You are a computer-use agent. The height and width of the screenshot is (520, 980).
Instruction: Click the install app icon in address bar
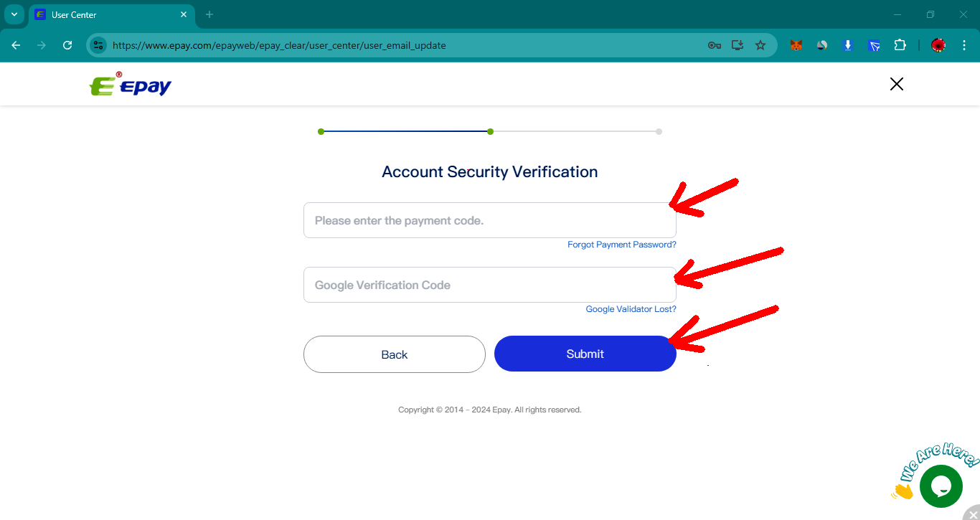click(737, 45)
